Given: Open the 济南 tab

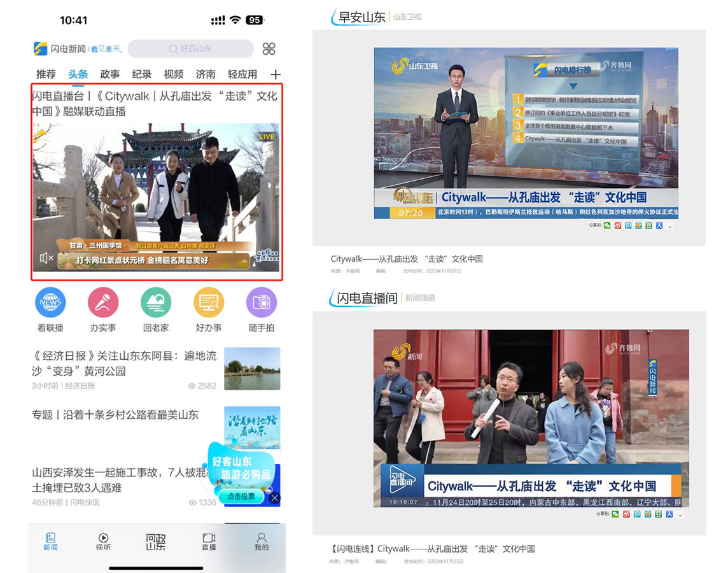Looking at the screenshot, I should (x=206, y=74).
